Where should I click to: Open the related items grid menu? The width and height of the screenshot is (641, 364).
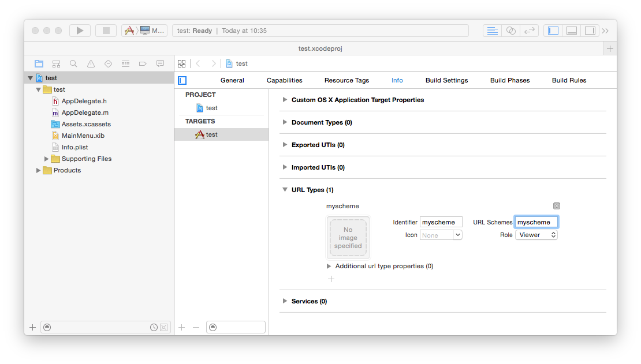click(x=182, y=63)
